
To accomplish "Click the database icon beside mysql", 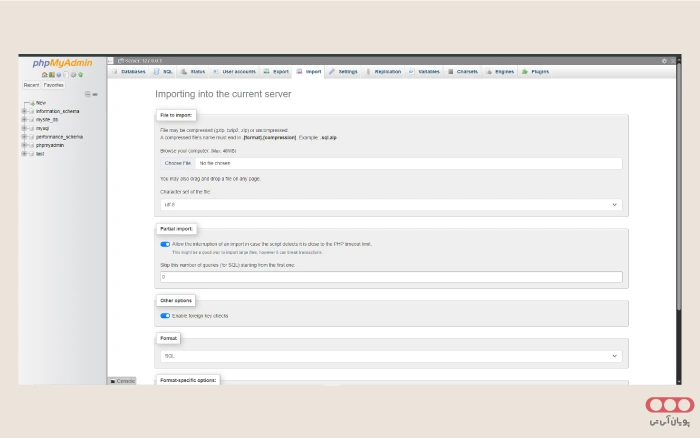I will (31, 128).
